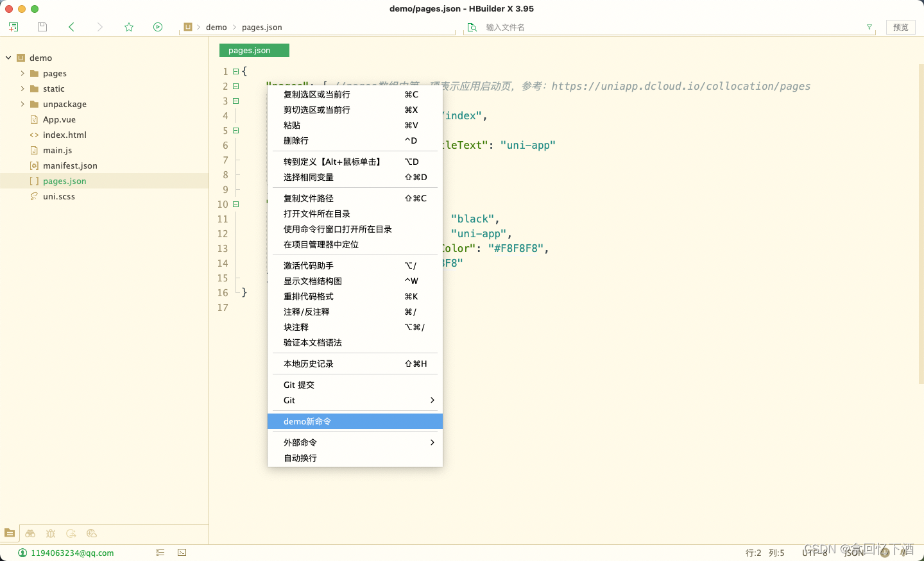This screenshot has width=924, height=561.
Task: Go forward with the right arrow icon
Action: (x=99, y=27)
